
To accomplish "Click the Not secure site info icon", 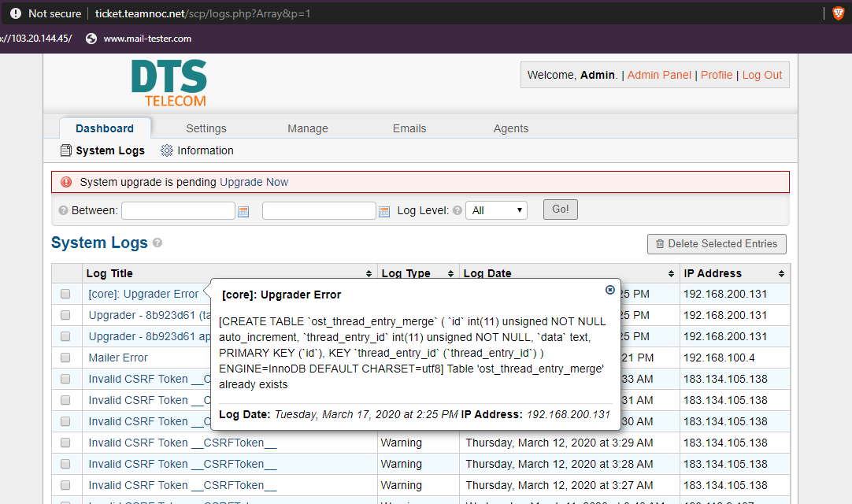I will pyautogui.click(x=16, y=13).
